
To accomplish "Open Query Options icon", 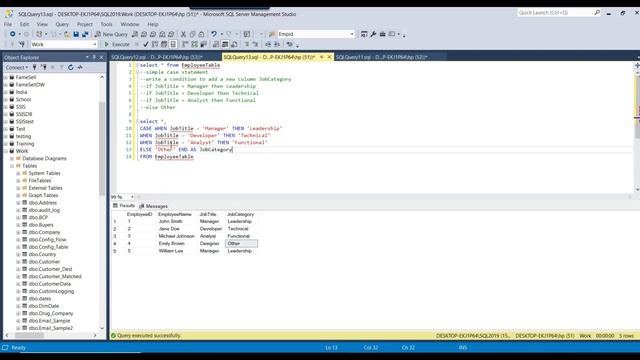I will pos(164,44).
